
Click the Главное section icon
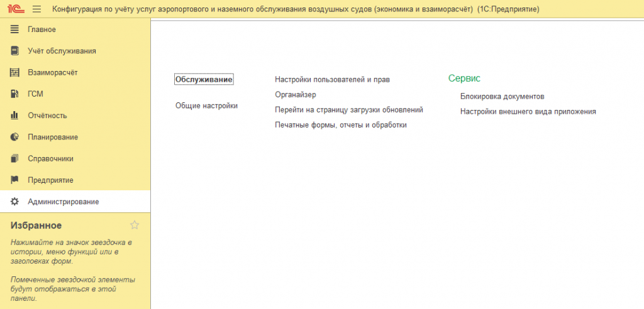pos(15,30)
